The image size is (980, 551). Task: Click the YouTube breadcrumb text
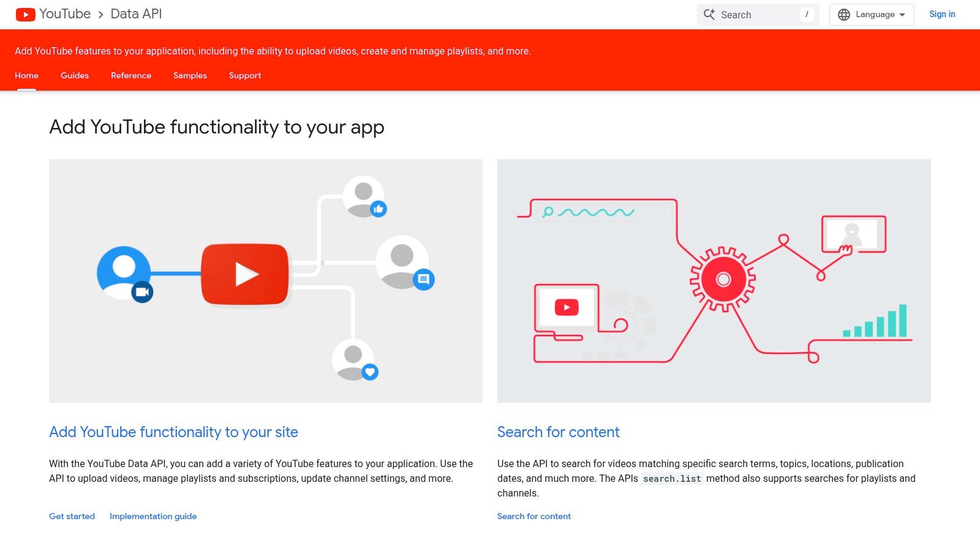pyautogui.click(x=65, y=14)
